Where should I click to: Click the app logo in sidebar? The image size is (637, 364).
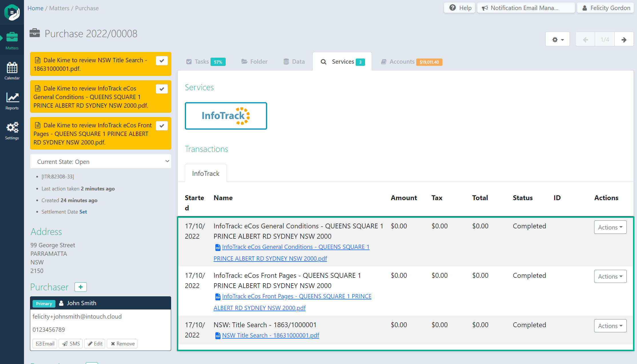12,13
